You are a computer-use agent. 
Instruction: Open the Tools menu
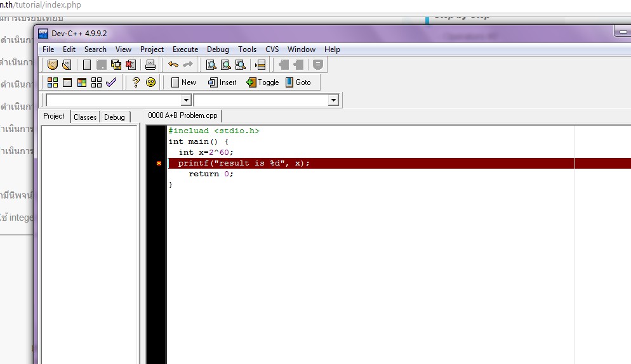coord(247,49)
